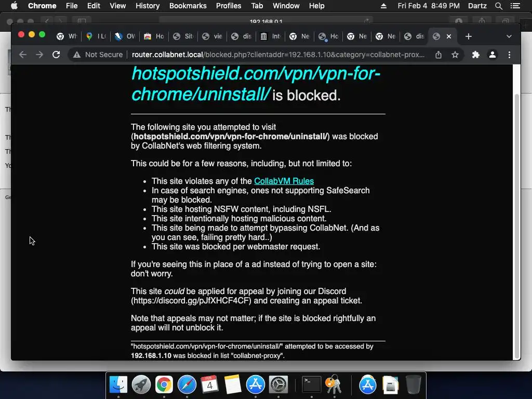Open the Edit menu
Screen dimensions: 532x399
pyautogui.click(x=94, y=6)
